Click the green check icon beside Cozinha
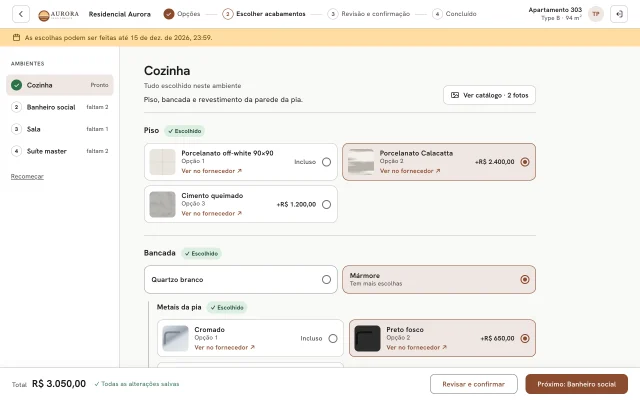The height and width of the screenshot is (400, 640). click(x=16, y=85)
